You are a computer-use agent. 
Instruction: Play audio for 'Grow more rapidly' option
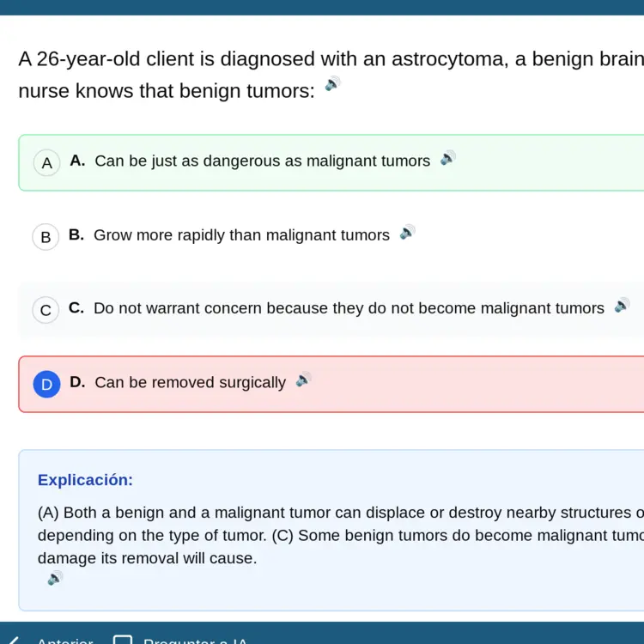407,232
